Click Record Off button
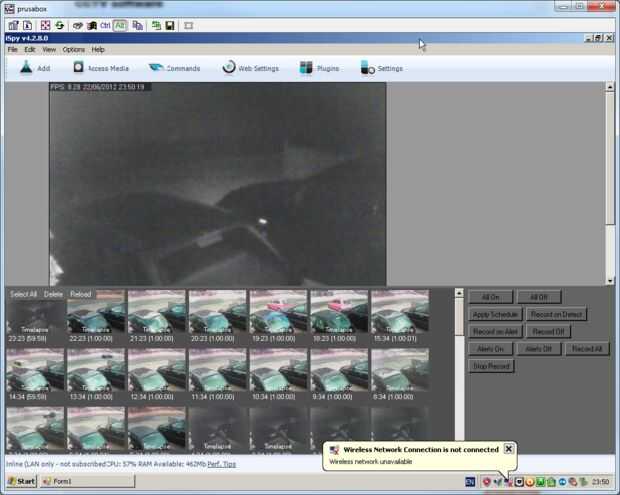620x495 pixels. [x=548, y=331]
